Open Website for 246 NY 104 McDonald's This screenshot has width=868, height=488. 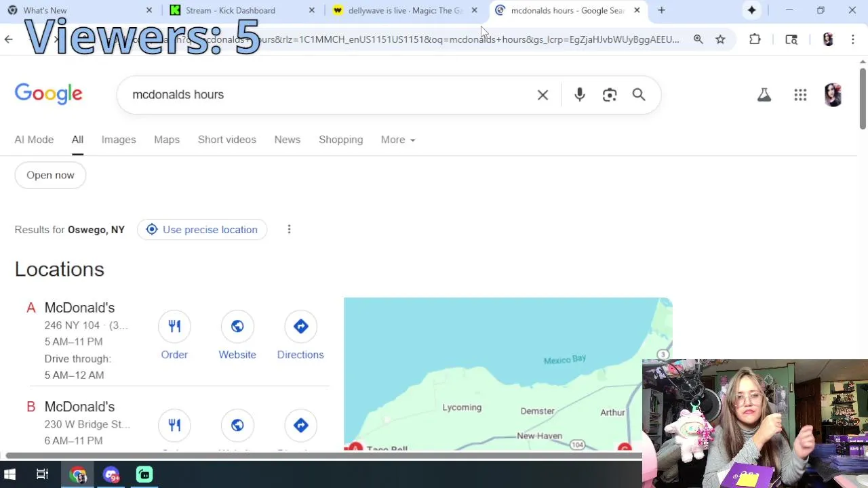(x=237, y=327)
